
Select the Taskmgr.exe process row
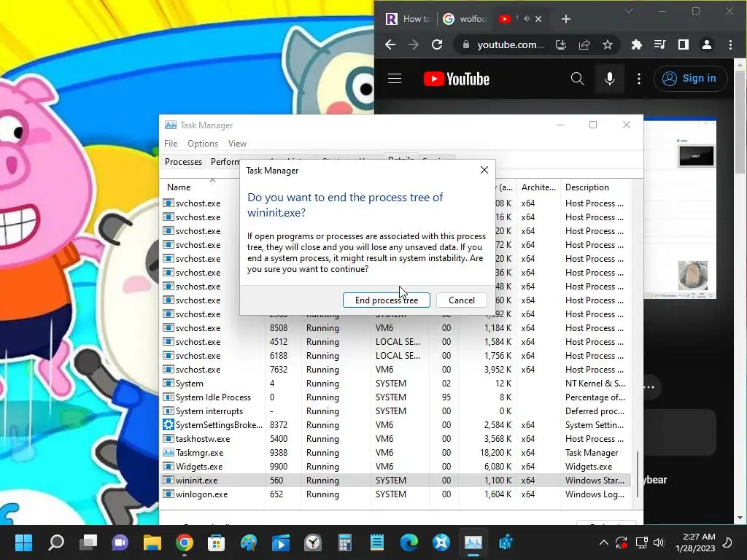396,453
